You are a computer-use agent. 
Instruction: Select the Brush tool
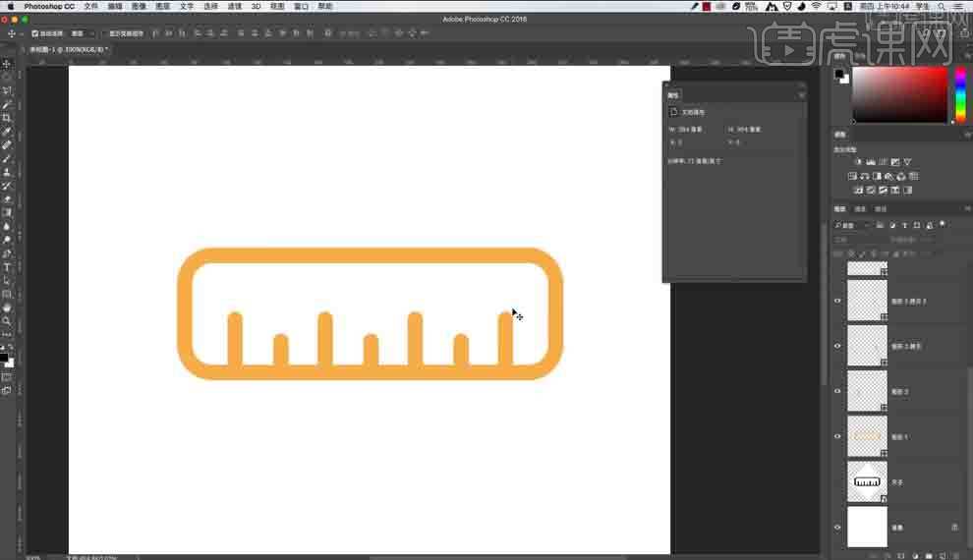[x=7, y=159]
